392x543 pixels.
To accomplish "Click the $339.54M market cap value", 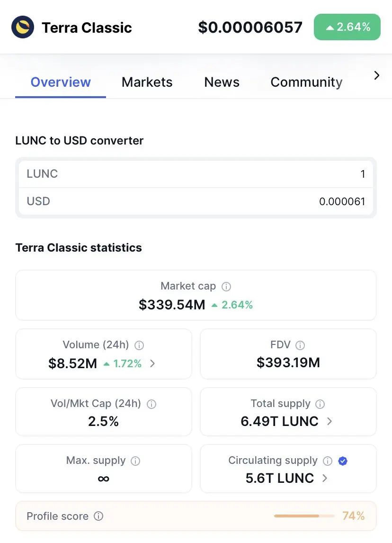I will [172, 305].
